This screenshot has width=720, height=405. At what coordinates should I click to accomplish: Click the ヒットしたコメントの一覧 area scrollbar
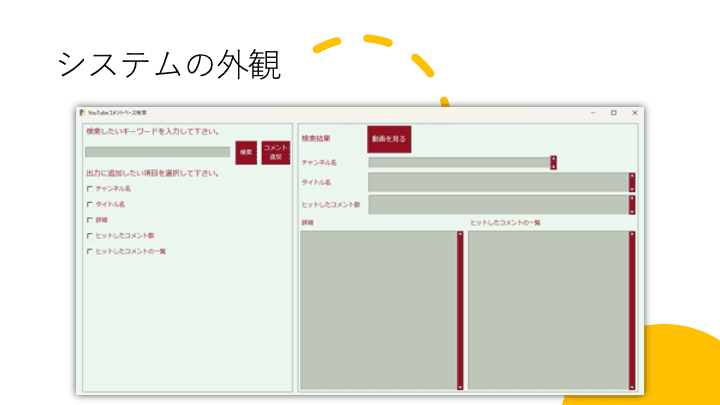coord(632,310)
